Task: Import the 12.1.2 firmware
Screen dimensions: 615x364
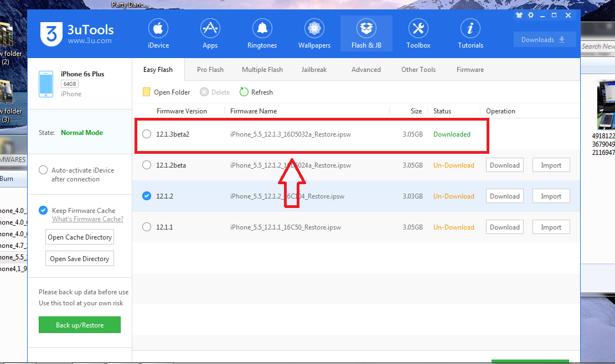Action: point(551,196)
